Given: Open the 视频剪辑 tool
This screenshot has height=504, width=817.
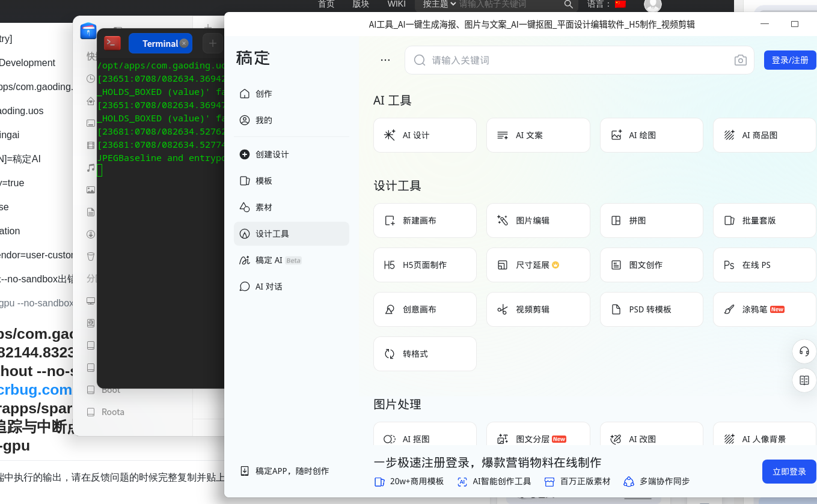Looking at the screenshot, I should click(x=538, y=309).
